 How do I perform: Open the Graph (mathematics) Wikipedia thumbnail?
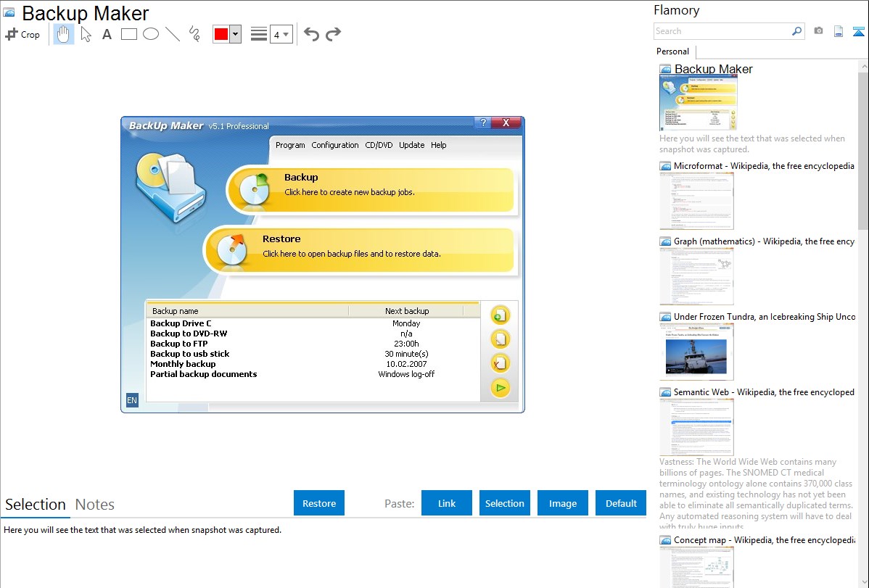click(x=696, y=276)
